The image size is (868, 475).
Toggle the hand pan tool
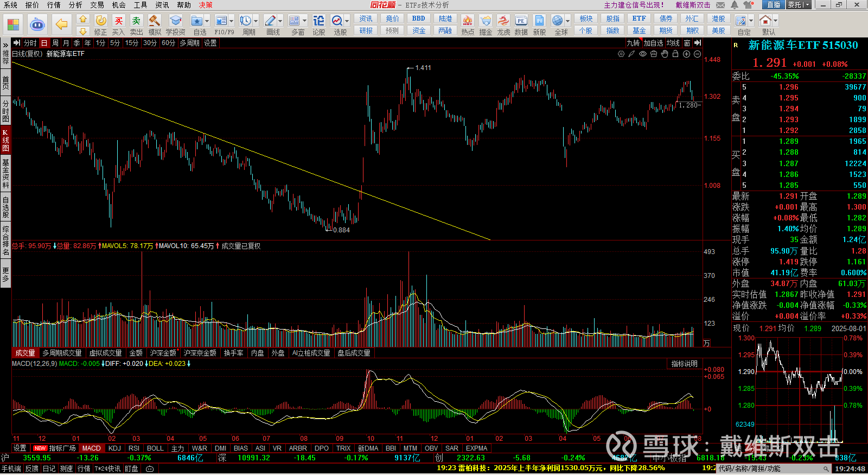[x=665, y=54]
